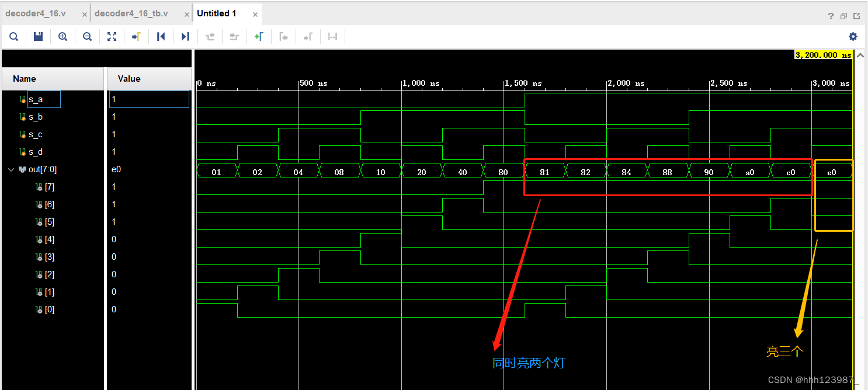Click the s_a value field
868x390 pixels.
click(x=149, y=99)
